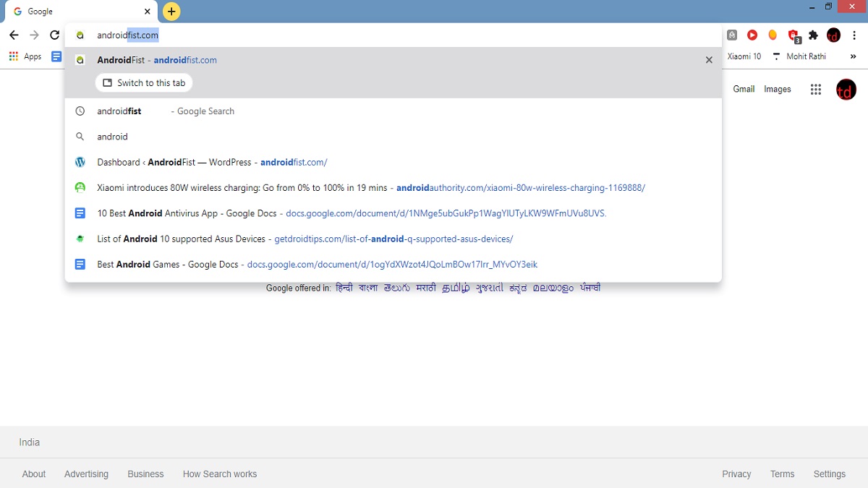Click the address bar text androidfist.com
Viewport: 868px width, 488px height.
(x=127, y=35)
